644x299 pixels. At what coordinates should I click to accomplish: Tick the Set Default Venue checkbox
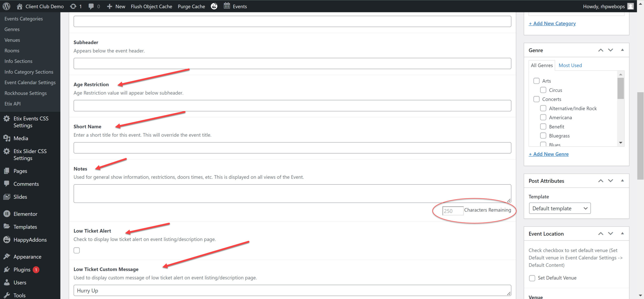click(532, 278)
